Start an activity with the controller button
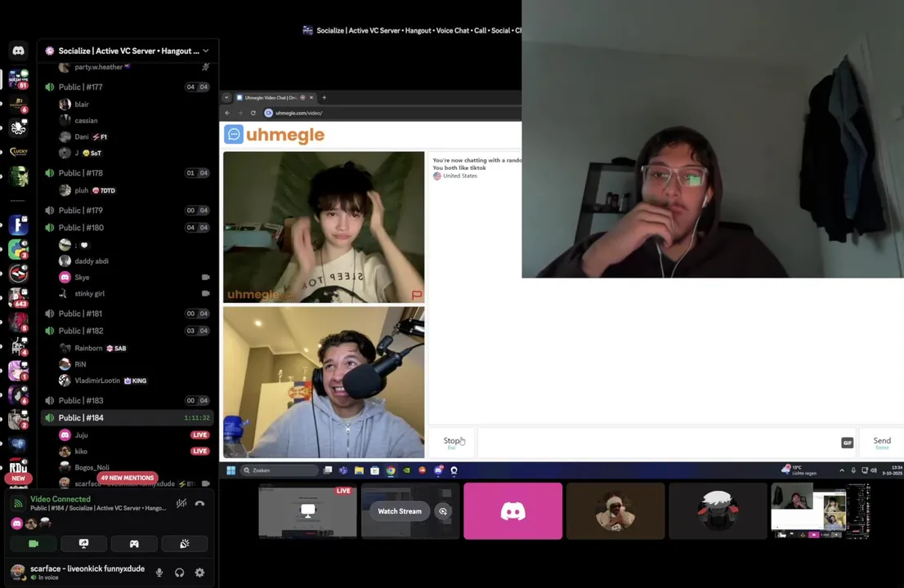Image resolution: width=904 pixels, height=588 pixels. [x=134, y=544]
